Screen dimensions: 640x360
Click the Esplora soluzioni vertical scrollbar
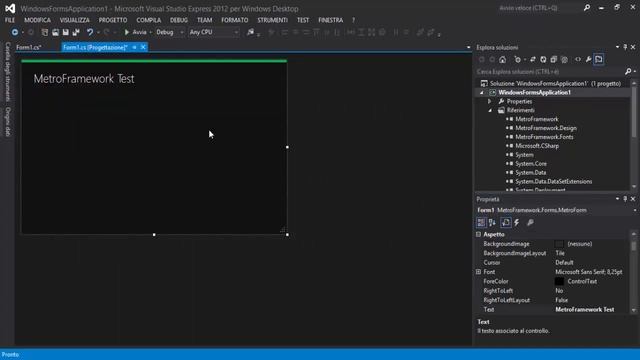[x=633, y=135]
